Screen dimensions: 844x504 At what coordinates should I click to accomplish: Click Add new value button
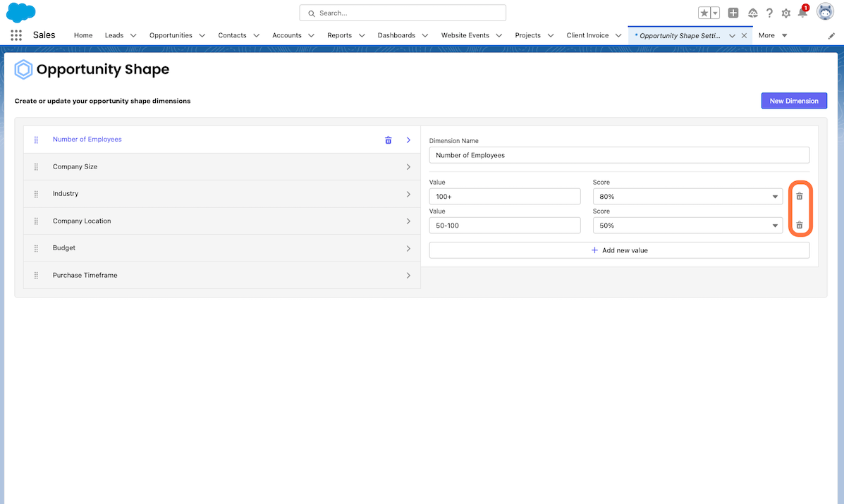[x=619, y=250]
